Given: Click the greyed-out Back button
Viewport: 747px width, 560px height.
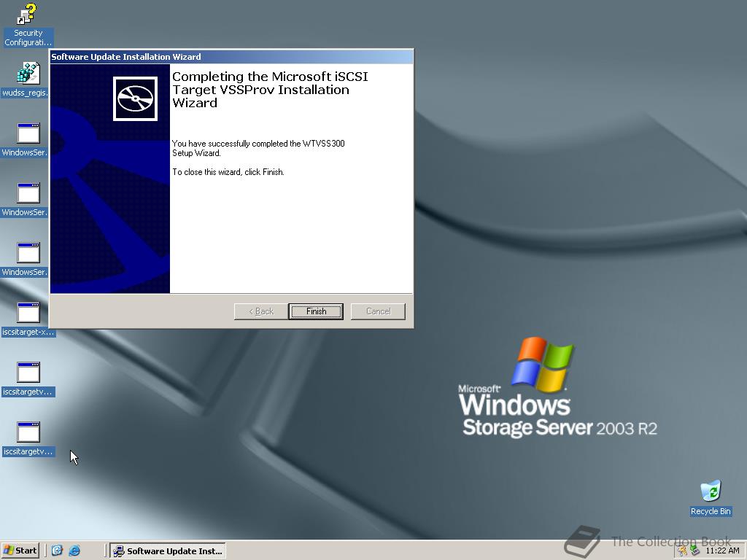Looking at the screenshot, I should 261,311.
